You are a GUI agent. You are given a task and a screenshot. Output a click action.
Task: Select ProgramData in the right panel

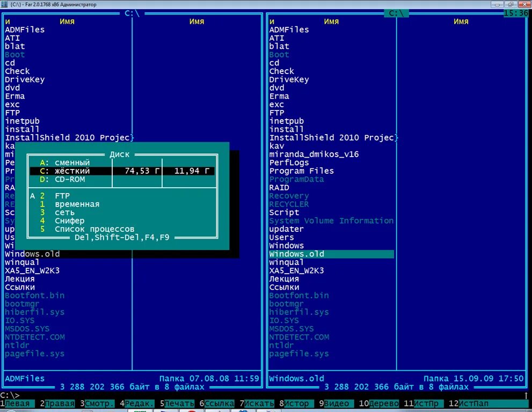point(296,179)
